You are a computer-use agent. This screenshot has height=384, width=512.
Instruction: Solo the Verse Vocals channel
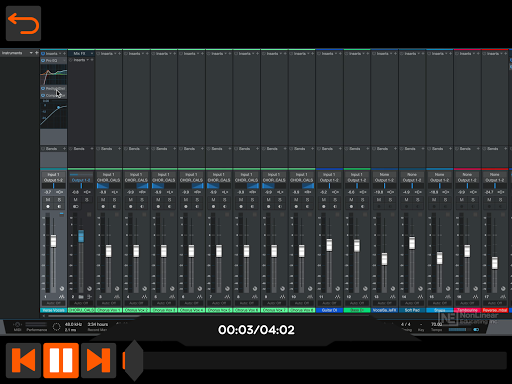point(59,200)
